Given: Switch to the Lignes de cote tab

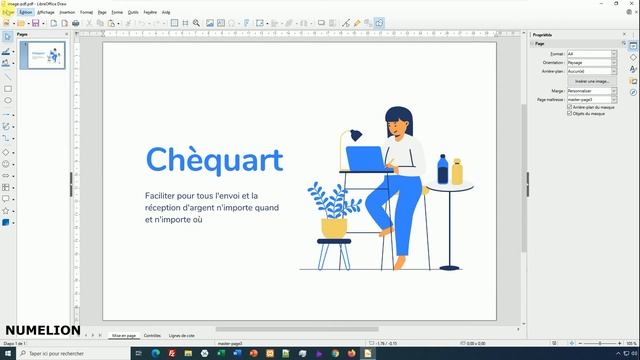Looking at the screenshot, I should click(x=182, y=336).
